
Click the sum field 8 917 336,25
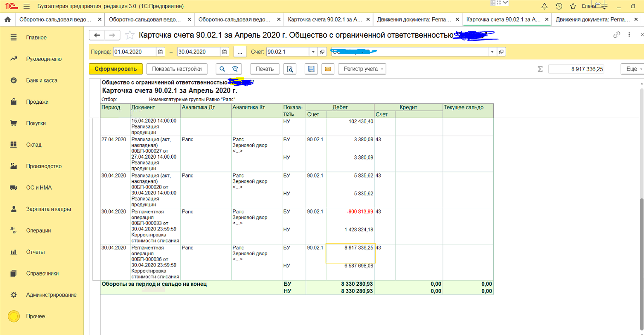(576, 69)
